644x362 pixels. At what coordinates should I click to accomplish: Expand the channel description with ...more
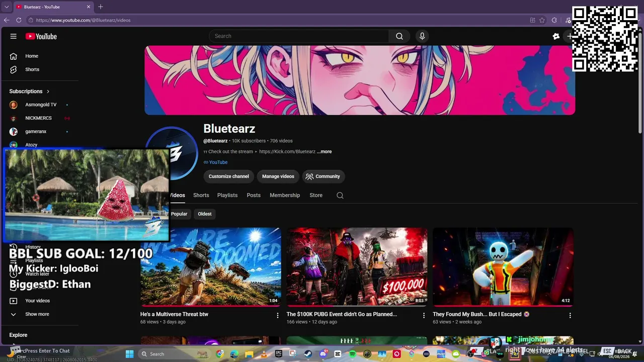pyautogui.click(x=324, y=151)
